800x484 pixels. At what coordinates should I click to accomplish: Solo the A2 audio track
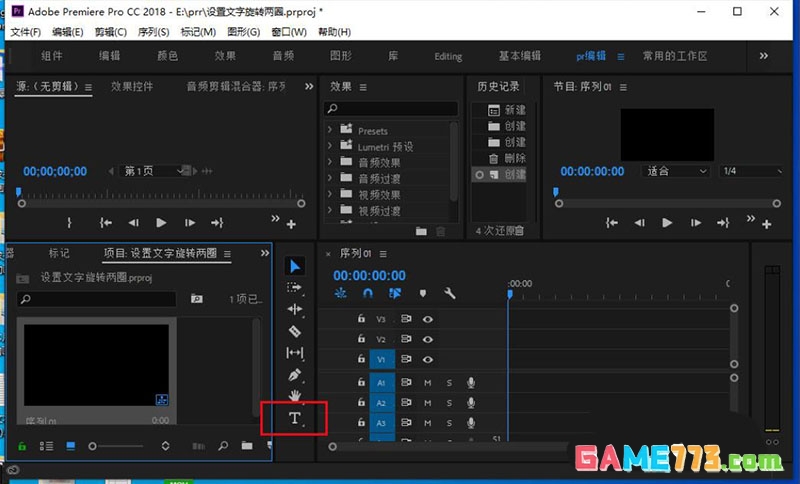tap(449, 403)
